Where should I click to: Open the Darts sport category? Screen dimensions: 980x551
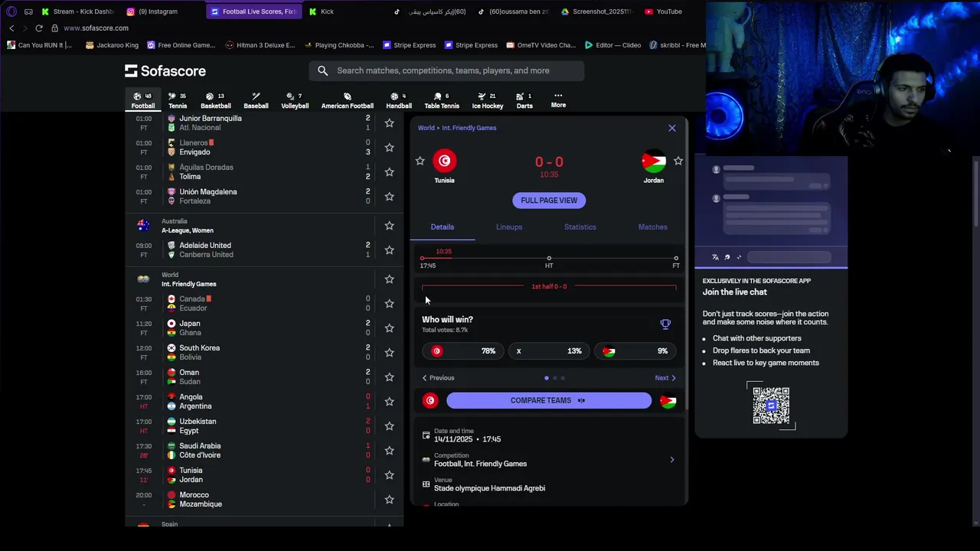pos(524,100)
